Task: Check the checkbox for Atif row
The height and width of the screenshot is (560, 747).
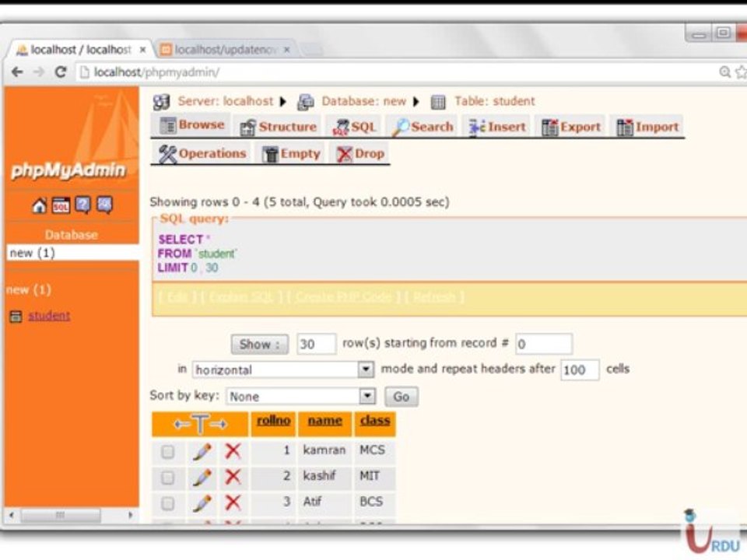Action: (x=168, y=503)
